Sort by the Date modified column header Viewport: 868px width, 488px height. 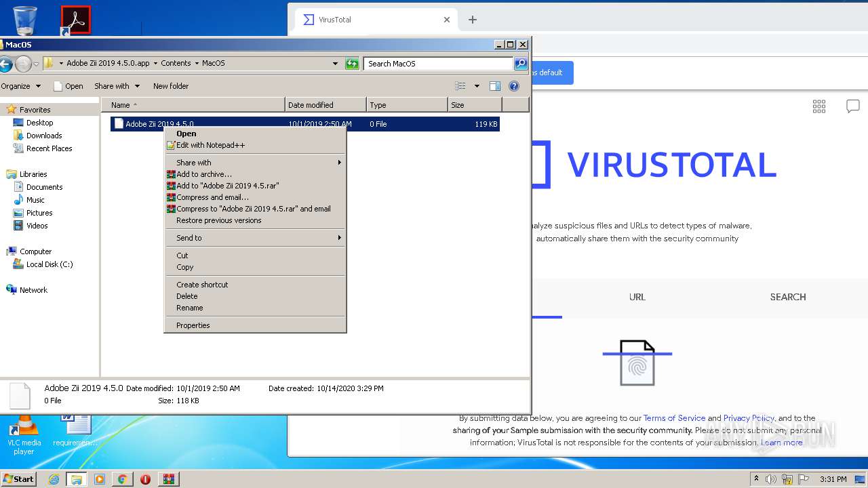pyautogui.click(x=325, y=105)
